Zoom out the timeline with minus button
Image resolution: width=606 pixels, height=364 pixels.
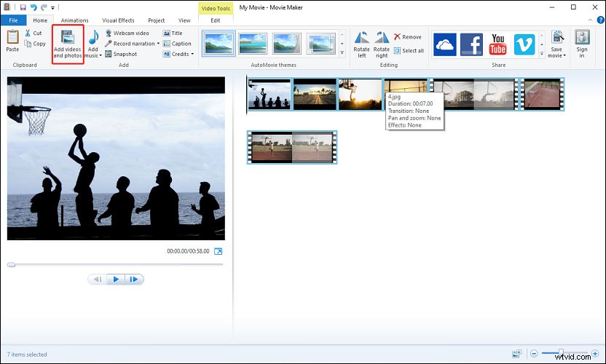point(534,353)
